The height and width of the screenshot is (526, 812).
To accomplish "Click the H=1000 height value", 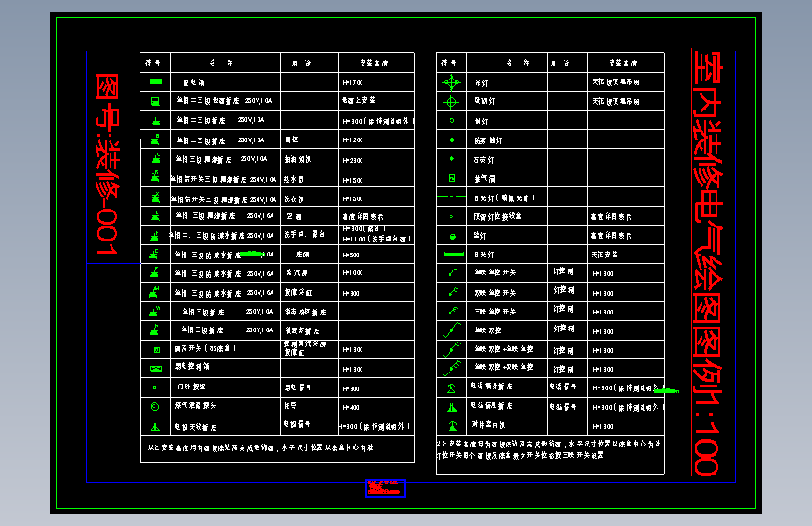I will point(353,273).
